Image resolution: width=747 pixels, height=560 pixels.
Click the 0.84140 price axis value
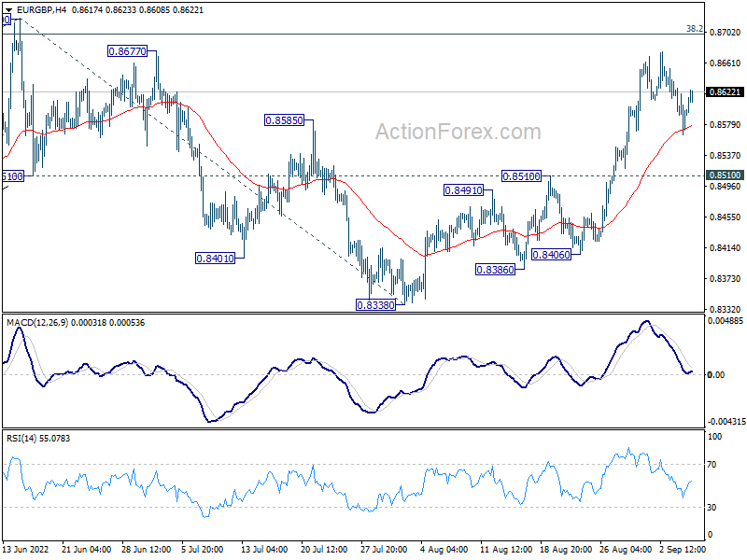click(x=726, y=247)
